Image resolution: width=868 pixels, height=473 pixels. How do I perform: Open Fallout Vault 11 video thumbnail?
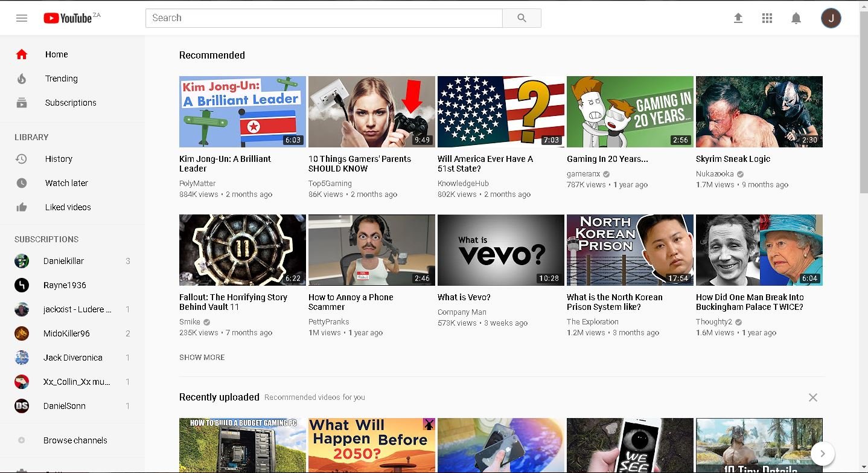(243, 250)
